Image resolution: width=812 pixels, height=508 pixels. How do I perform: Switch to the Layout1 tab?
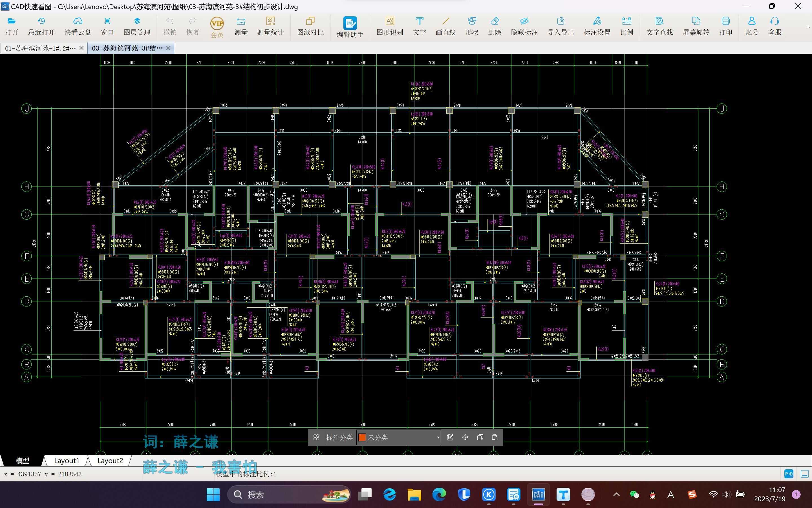[67, 461]
